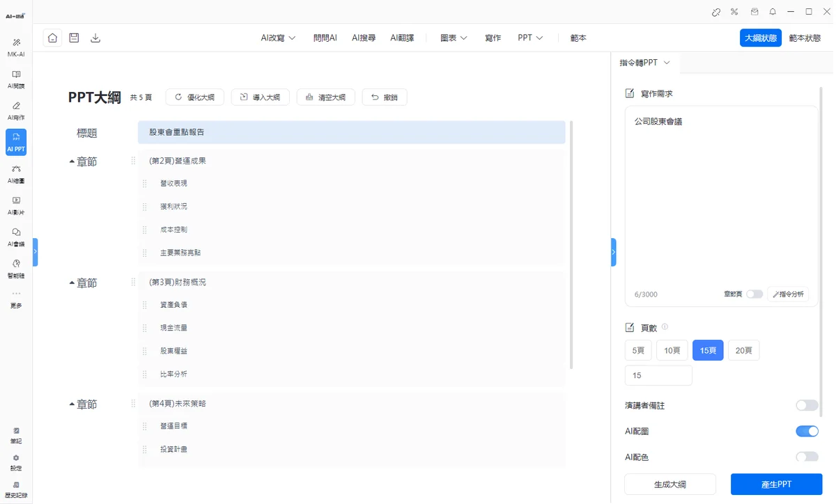
Task: Click drag handle of 營收表現 row
Action: coord(145,184)
